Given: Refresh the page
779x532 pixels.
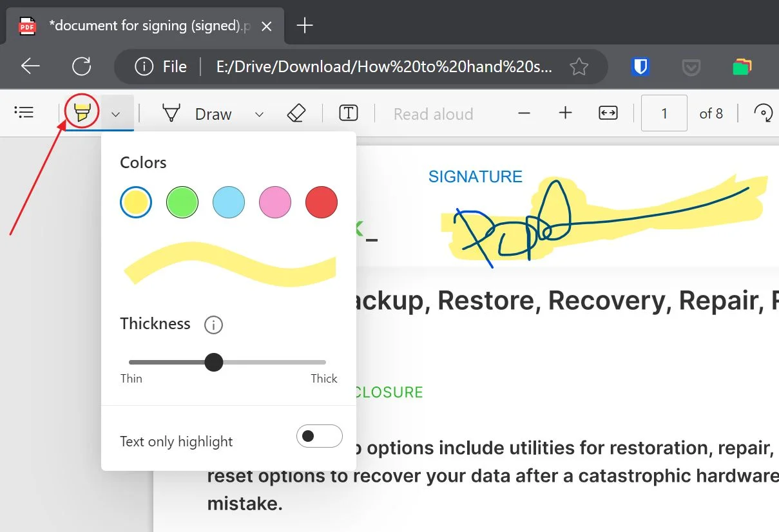Looking at the screenshot, I should coord(82,66).
